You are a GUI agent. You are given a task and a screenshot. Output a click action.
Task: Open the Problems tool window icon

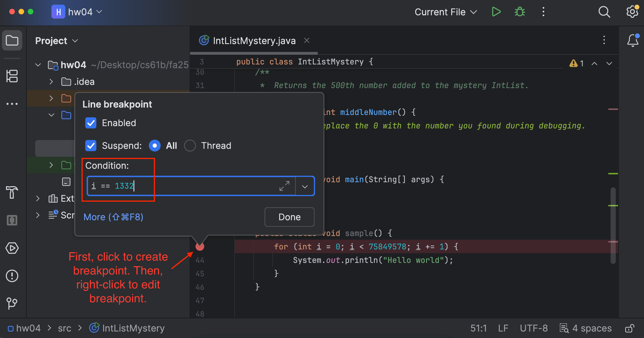(x=12, y=276)
